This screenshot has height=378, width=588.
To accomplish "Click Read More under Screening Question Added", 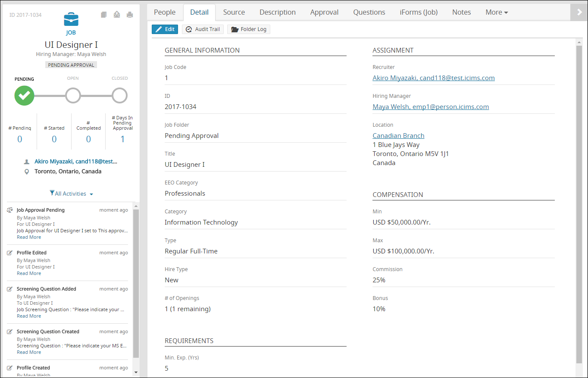I will click(x=29, y=316).
